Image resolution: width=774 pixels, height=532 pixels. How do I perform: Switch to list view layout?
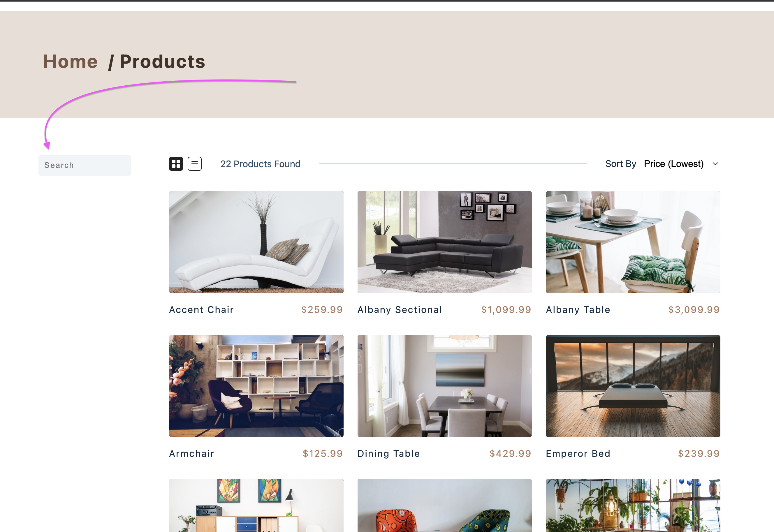[195, 164]
